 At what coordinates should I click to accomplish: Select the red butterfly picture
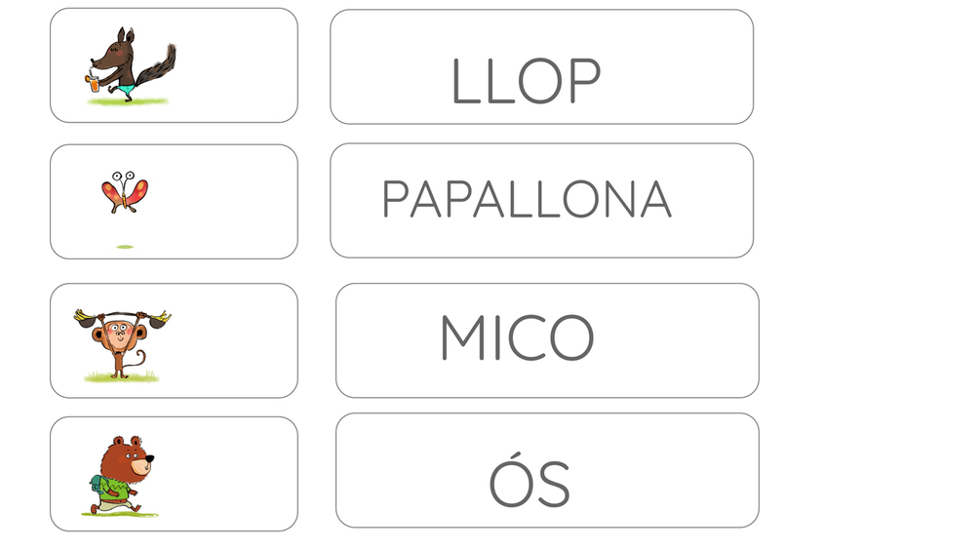click(125, 192)
